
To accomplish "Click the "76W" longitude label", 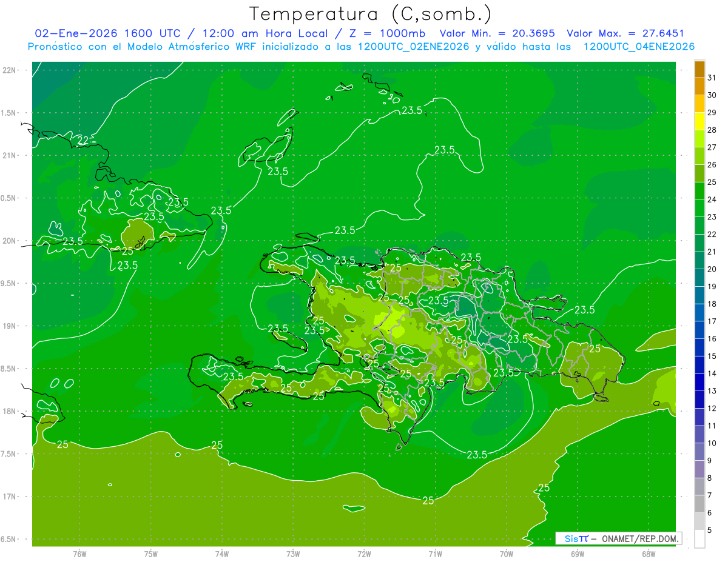I will point(79,554).
